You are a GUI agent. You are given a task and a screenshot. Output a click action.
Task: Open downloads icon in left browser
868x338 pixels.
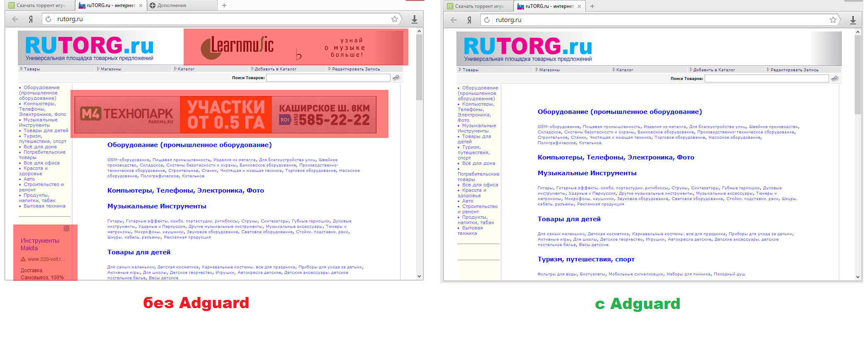click(x=414, y=19)
